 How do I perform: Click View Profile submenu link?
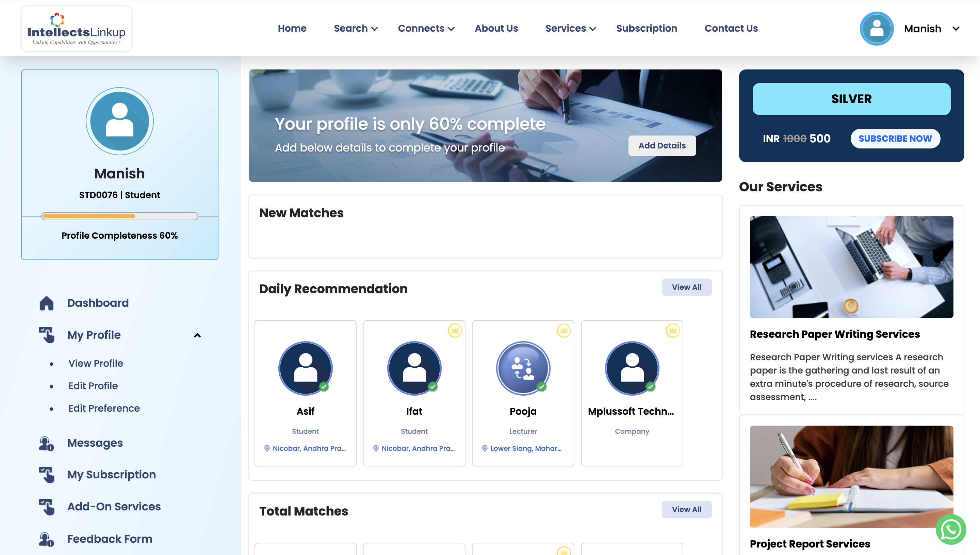pyautogui.click(x=96, y=363)
